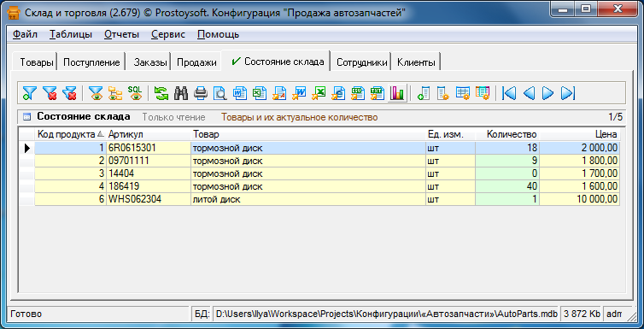Open column settings gear icon
Screen dimensions: 644x329
[x=443, y=93]
